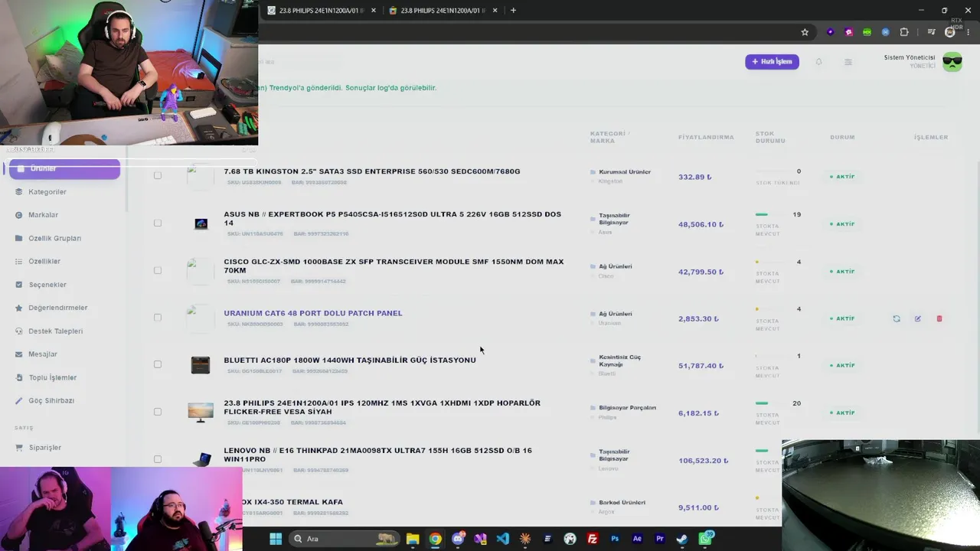Open Mesajlar in the sidebar
980x551 pixels.
tap(43, 354)
